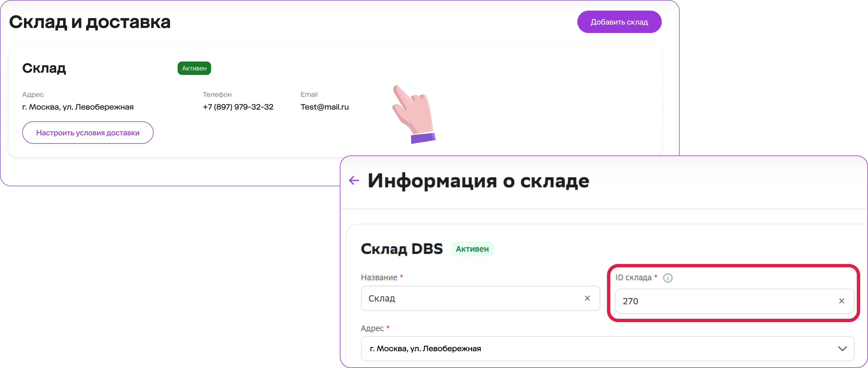Click the Информация о складе heading
The image size is (868, 368).
pyautogui.click(x=478, y=181)
